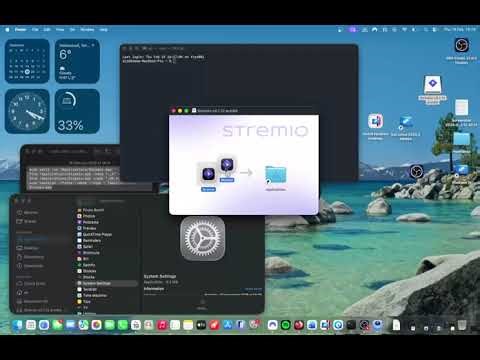Screen dimensions: 480x360
Task: Open the Trash in the Dock
Action: [x=462, y=325]
